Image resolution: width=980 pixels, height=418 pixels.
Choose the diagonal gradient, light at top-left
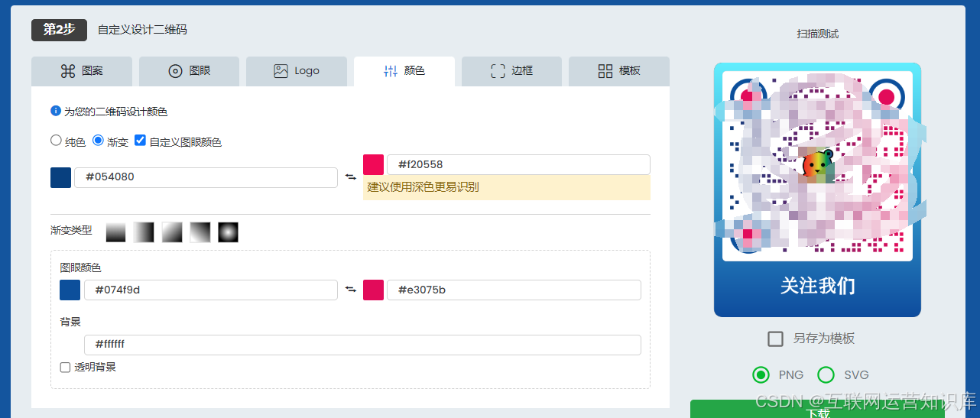coord(172,232)
